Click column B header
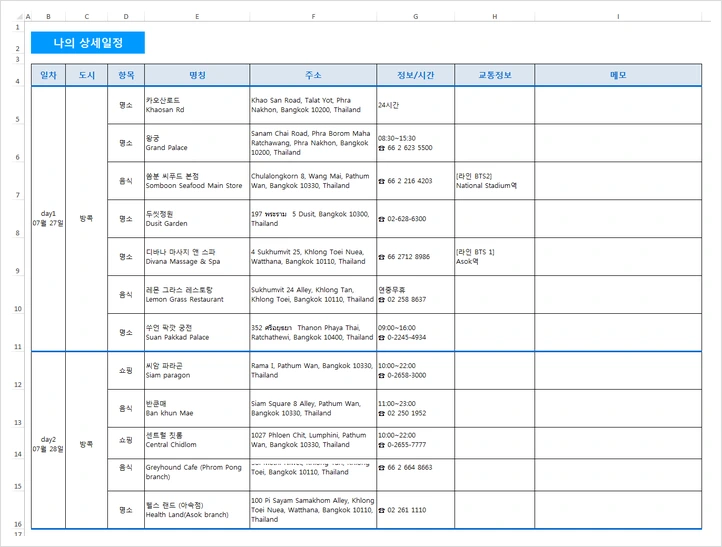This screenshot has height=547, width=722. point(48,17)
